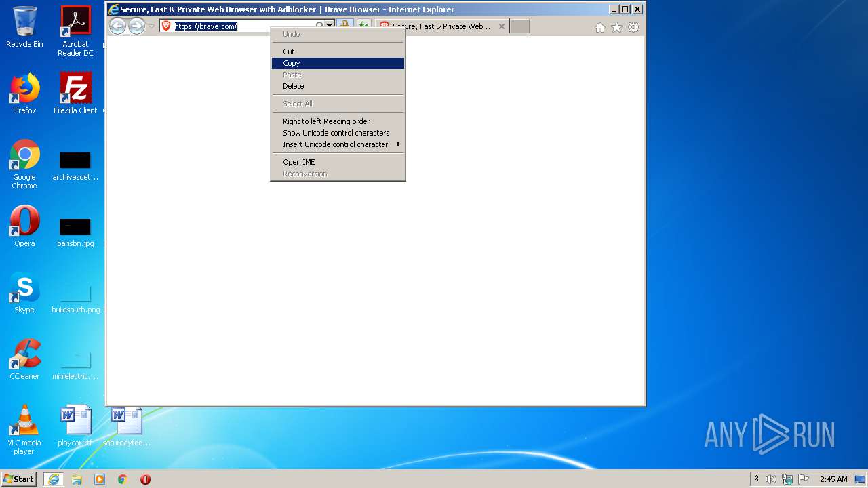868x488 pixels.
Task: Open the Tools gear icon
Action: click(x=633, y=27)
